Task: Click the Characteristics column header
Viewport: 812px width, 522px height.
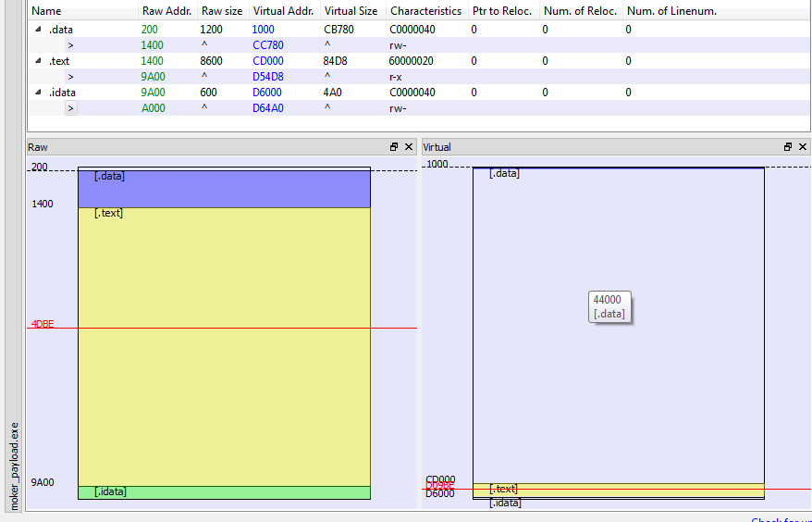Action: [x=425, y=11]
